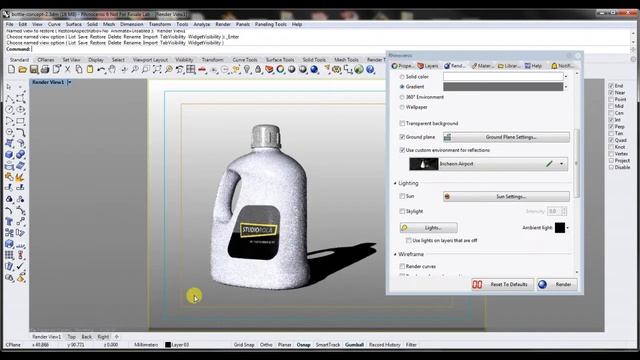Click the four-viewport layout icon
This screenshot has height=360, width=640.
(x=191, y=69)
